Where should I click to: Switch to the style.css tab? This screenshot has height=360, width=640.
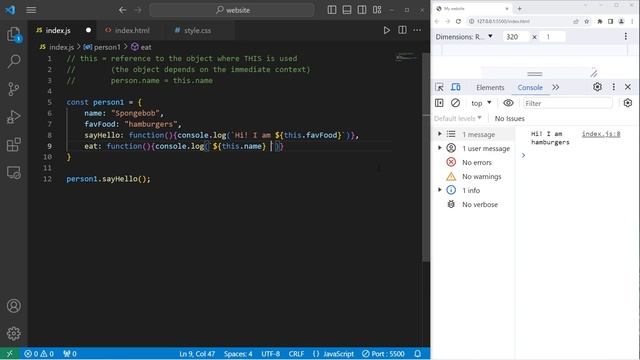(197, 30)
